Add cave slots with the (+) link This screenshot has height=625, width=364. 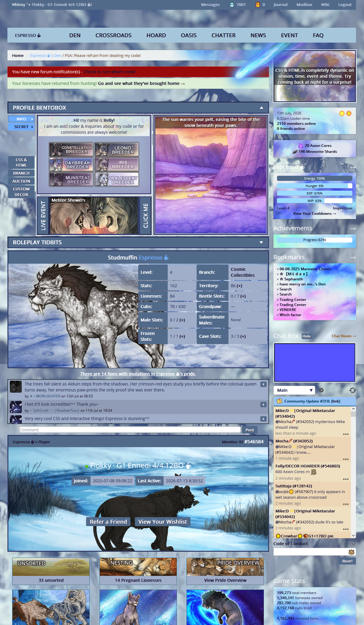click(243, 336)
